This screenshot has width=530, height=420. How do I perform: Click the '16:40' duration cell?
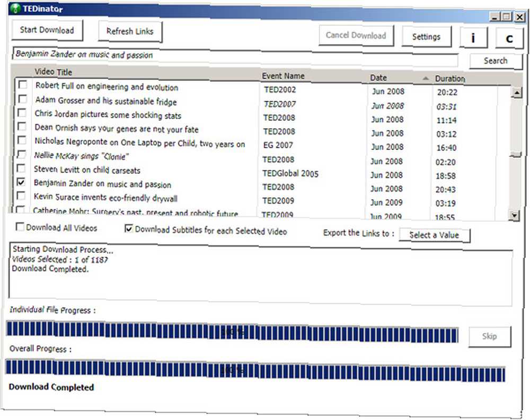pos(446,148)
